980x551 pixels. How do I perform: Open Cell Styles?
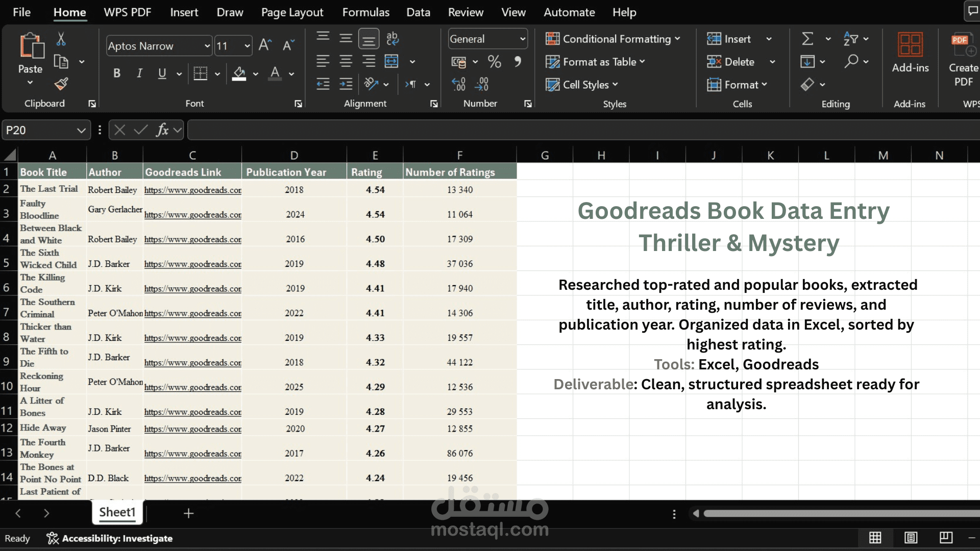[x=581, y=85]
